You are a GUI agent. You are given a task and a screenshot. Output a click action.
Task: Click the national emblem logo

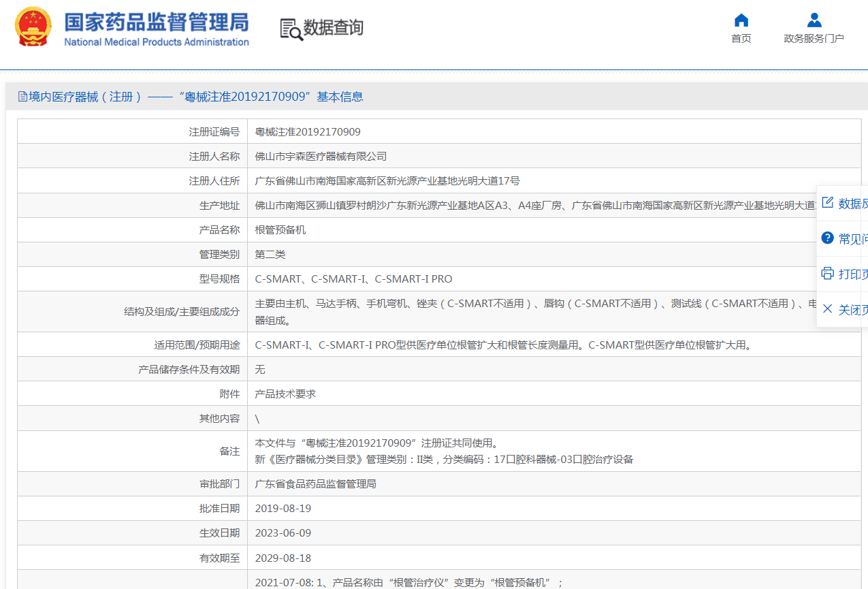[33, 27]
